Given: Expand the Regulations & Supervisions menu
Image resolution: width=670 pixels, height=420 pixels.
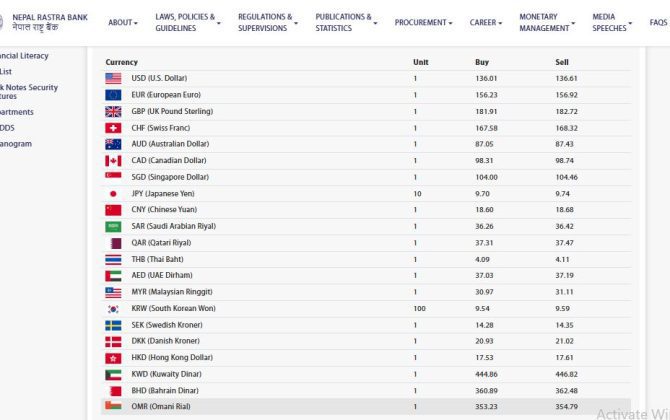Looking at the screenshot, I should [268, 22].
